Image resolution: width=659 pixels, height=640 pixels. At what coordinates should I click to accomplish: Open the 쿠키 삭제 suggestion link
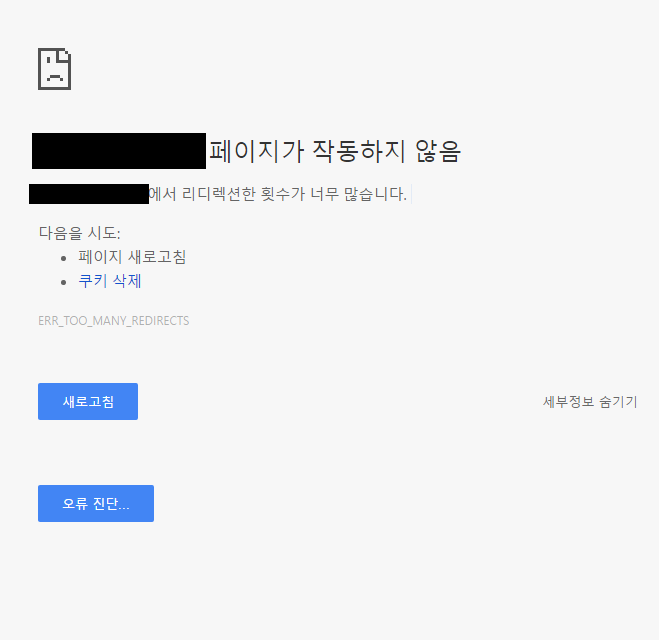coord(110,281)
